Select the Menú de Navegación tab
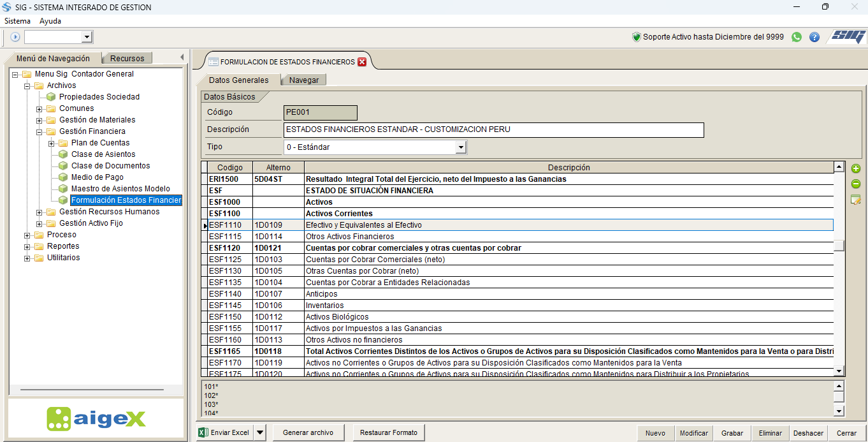The image size is (868, 442). (53, 58)
